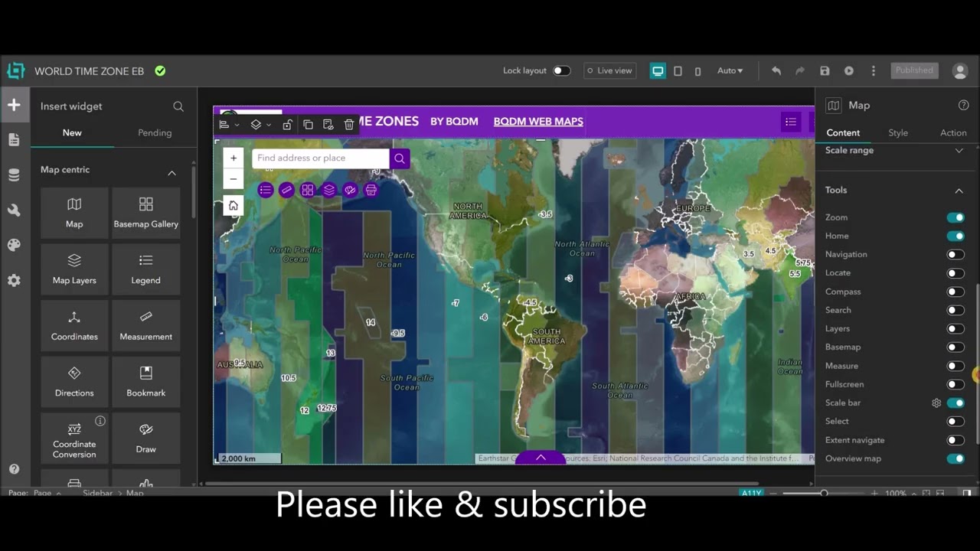This screenshot has width=980, height=551.
Task: Open Scale bar settings gear
Action: pos(936,403)
